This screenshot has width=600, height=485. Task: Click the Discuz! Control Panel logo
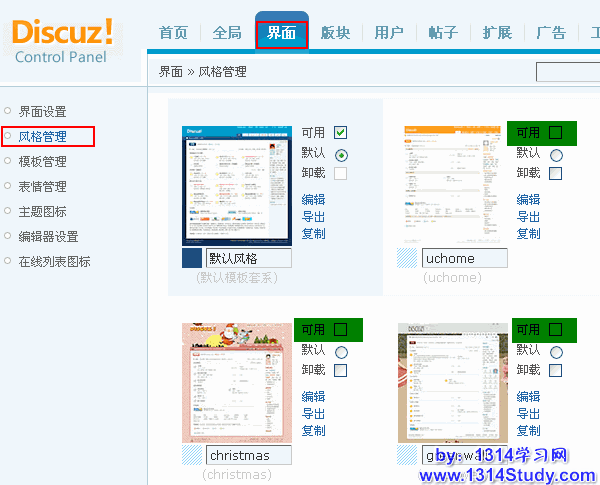tap(62, 40)
